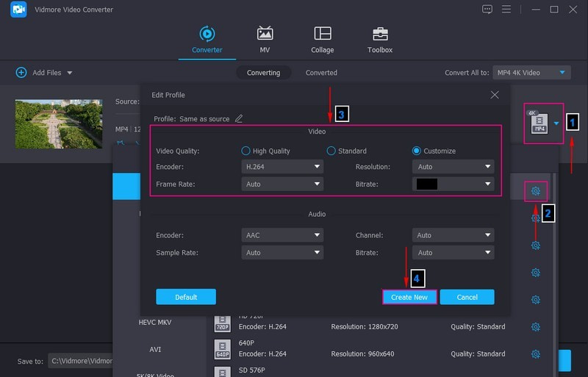The image size is (588, 377).
Task: Click the source video thumbnail
Action: pos(59,123)
